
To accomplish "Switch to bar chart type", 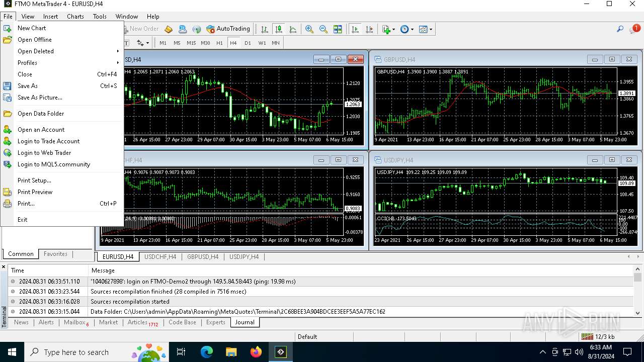I will 264,29.
